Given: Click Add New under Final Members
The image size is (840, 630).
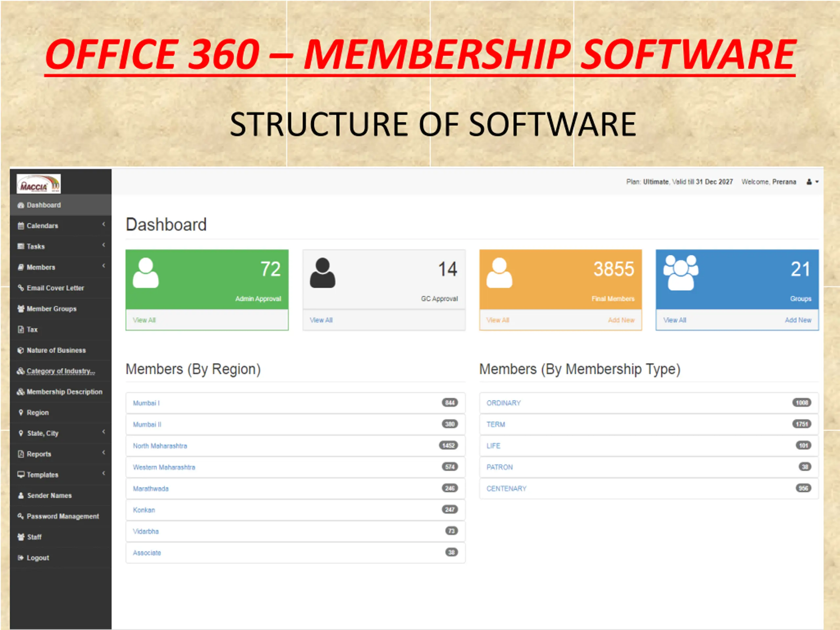Looking at the screenshot, I should (621, 320).
